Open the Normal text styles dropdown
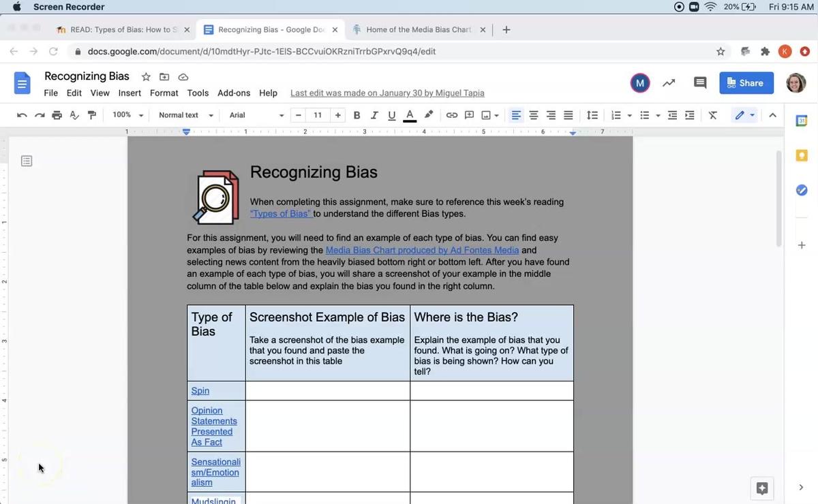Viewport: 818px width, 504px height. (185, 115)
